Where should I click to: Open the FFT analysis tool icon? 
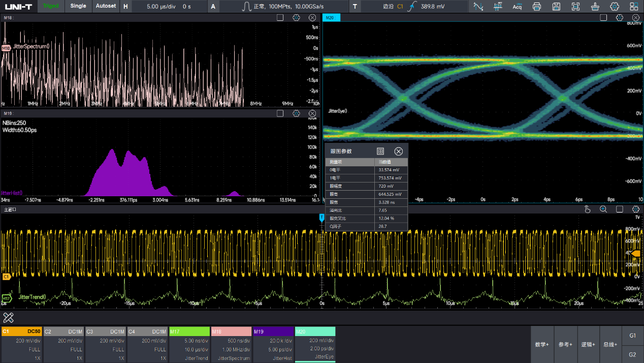point(498,7)
